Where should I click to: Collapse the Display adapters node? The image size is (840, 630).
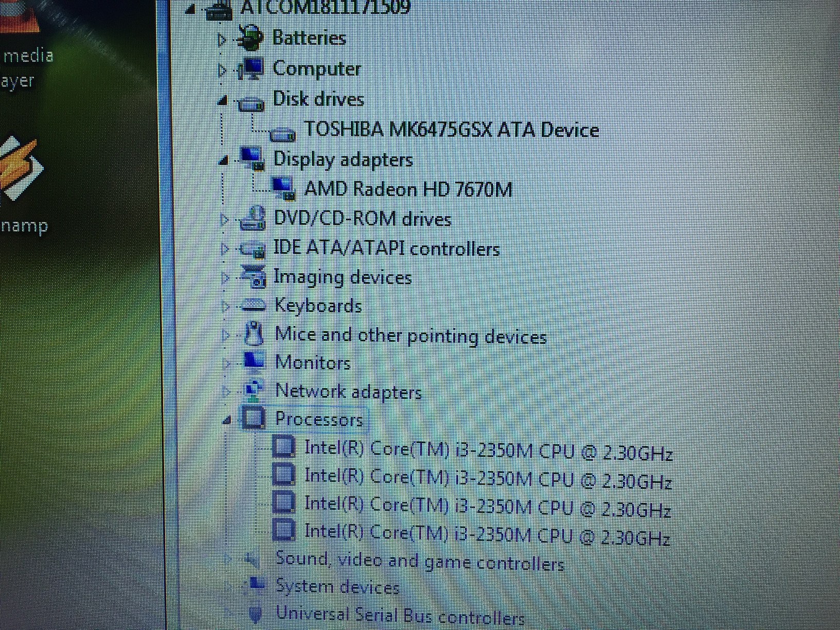(x=223, y=160)
